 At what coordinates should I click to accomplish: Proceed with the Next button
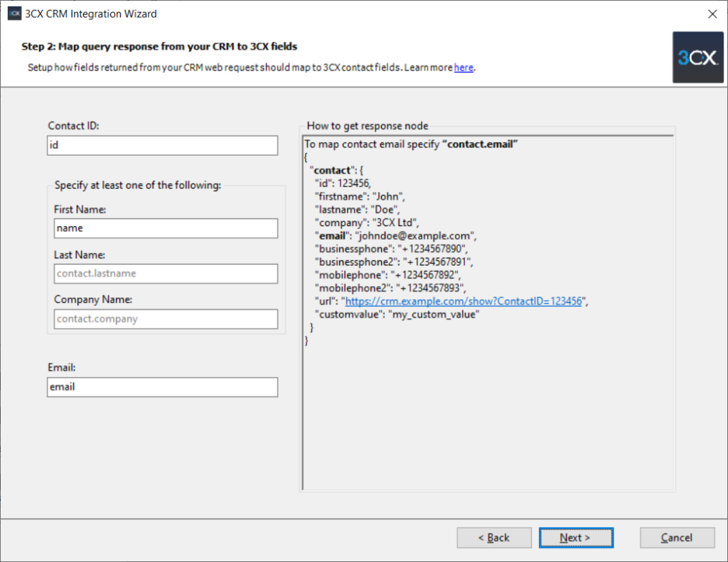point(576,537)
